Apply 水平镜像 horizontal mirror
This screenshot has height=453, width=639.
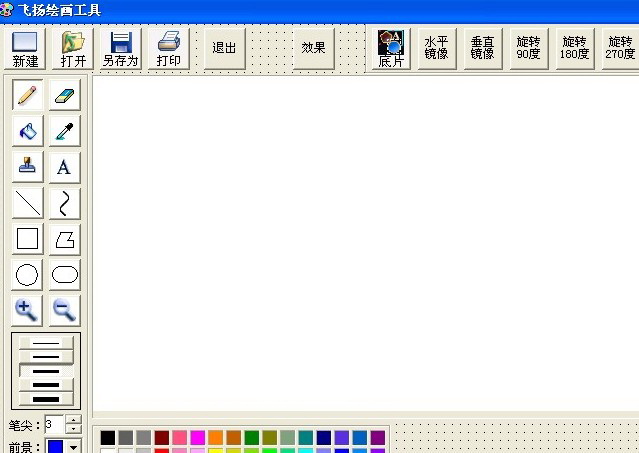[437, 48]
